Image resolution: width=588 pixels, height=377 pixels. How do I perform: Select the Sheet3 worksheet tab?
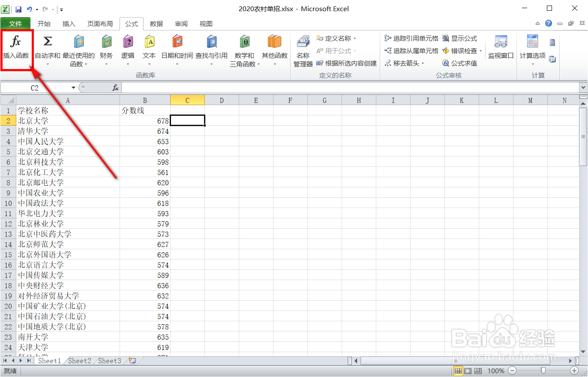pos(110,361)
